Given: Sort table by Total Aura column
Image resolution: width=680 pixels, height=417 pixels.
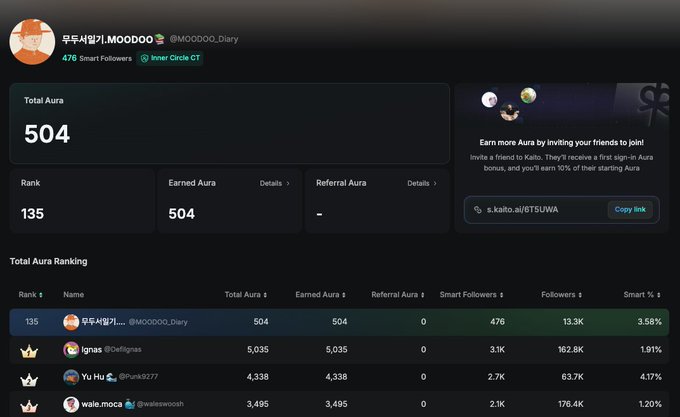Looking at the screenshot, I should point(246,295).
